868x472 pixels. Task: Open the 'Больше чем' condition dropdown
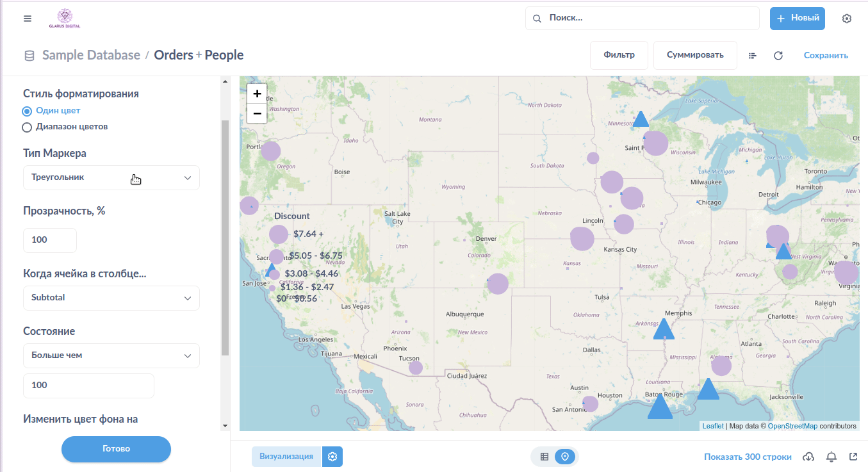pyautogui.click(x=111, y=355)
